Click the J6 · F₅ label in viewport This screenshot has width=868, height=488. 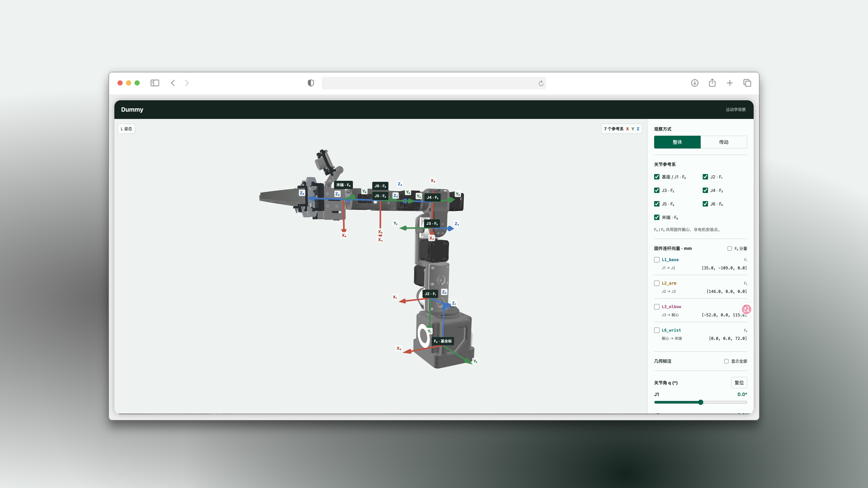click(x=380, y=186)
